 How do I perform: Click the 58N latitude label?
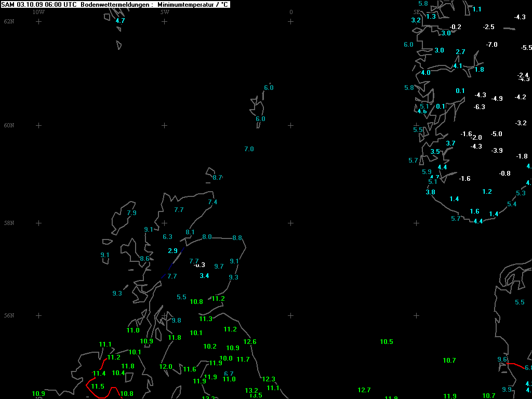[x=9, y=223]
